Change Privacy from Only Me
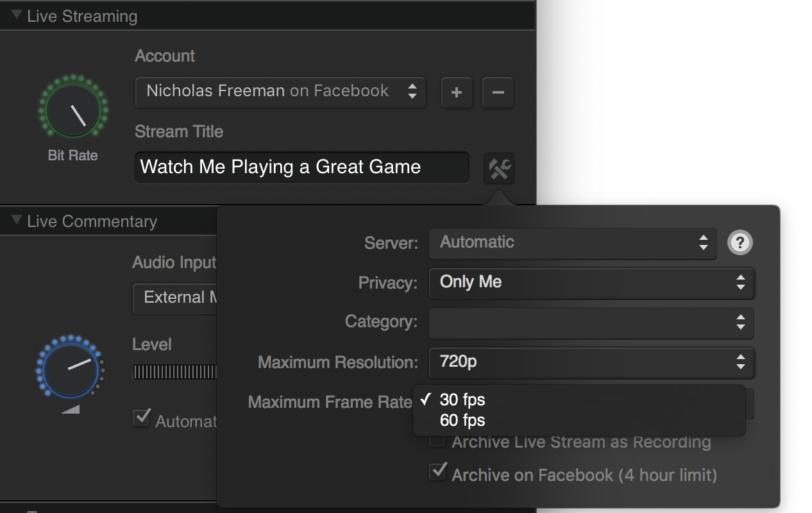This screenshot has height=513, width=812. (x=591, y=283)
